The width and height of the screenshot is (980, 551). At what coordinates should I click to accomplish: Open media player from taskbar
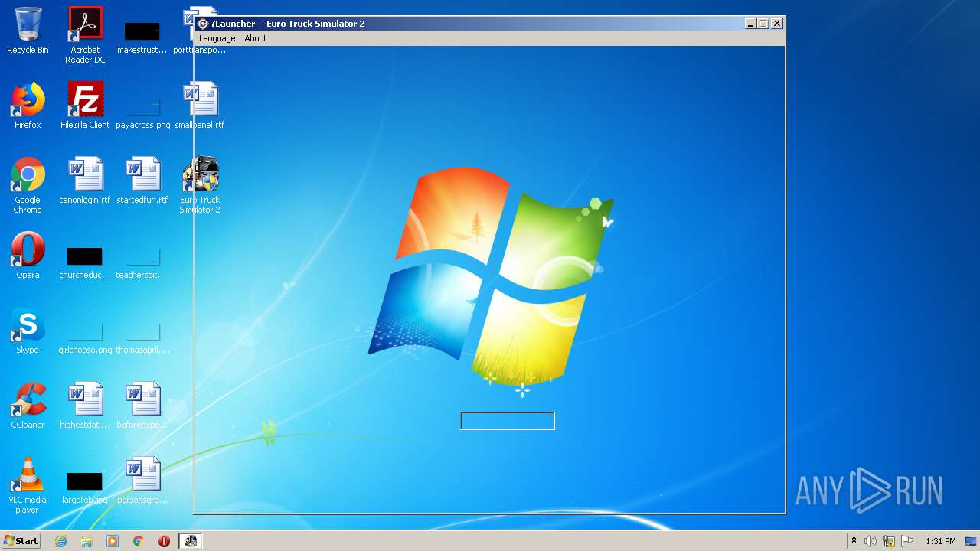point(113,541)
